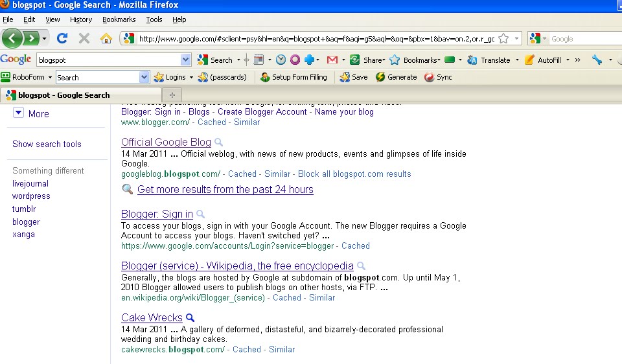Viewport: 622px width, 364px height.
Task: Click the Google toolbar Search button
Action: [x=215, y=60]
